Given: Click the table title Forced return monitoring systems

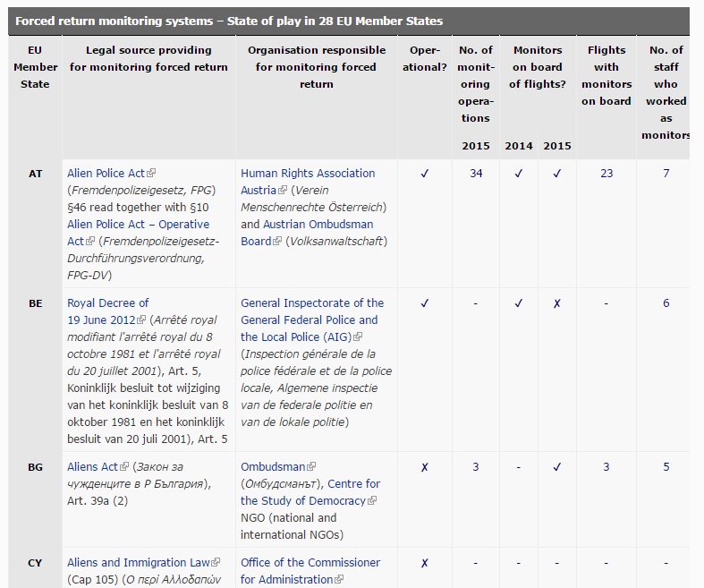Looking at the screenshot, I should tap(229, 21).
